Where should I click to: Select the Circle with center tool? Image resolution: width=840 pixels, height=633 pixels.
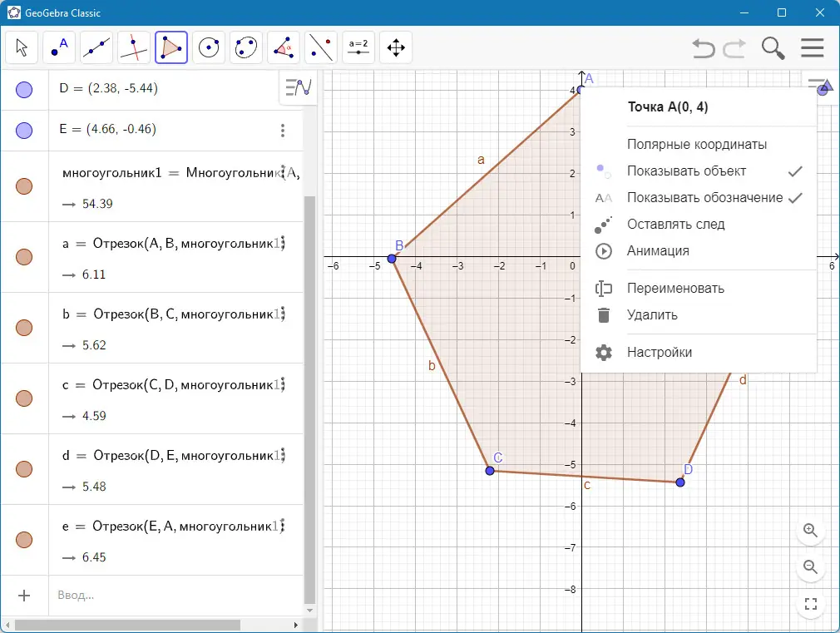[209, 47]
